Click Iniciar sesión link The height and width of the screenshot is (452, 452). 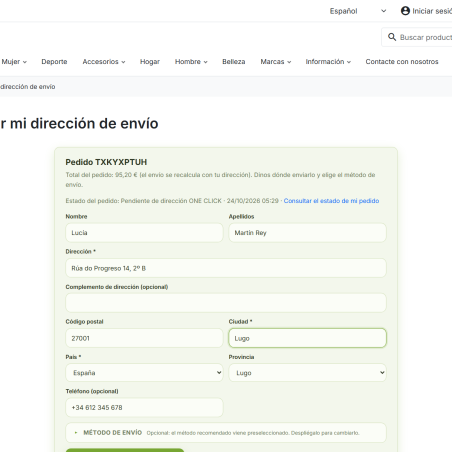click(x=432, y=11)
